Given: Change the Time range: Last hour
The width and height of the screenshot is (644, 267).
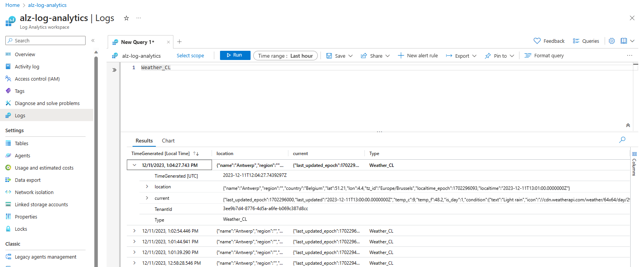Looking at the screenshot, I should [x=285, y=56].
